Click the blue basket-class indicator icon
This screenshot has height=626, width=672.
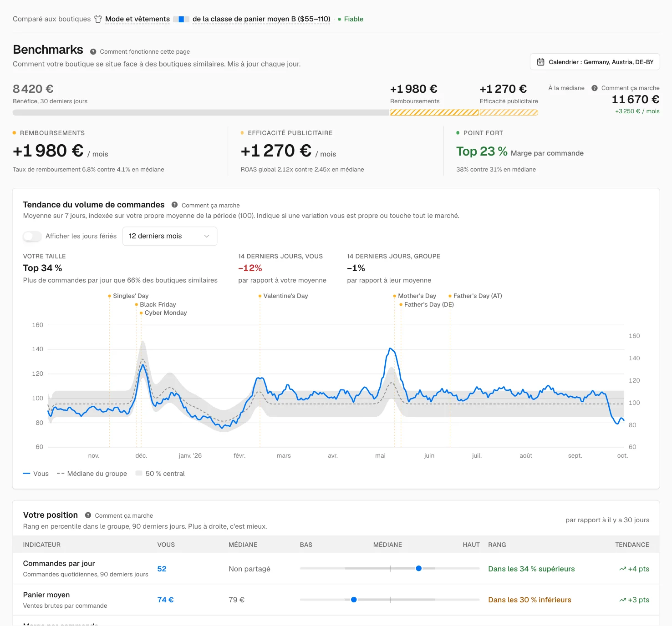[181, 19]
